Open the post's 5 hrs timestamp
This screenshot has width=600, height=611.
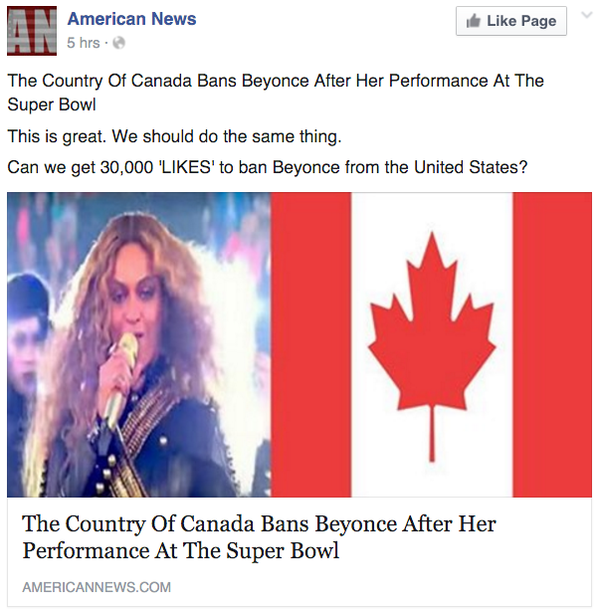click(83, 42)
